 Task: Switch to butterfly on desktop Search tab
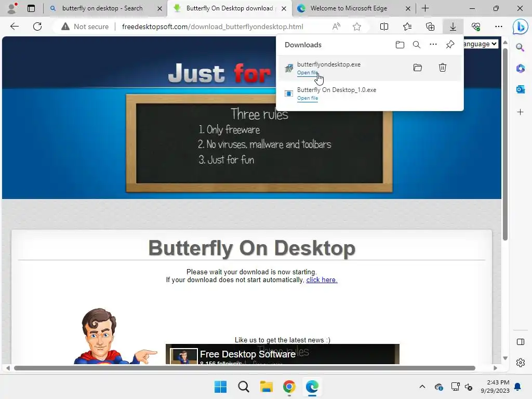point(102,8)
